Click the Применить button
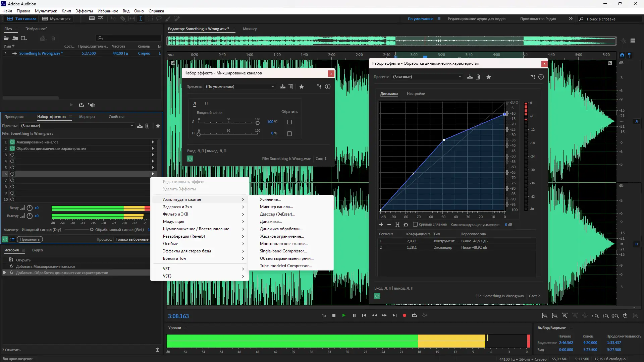 [x=30, y=239]
